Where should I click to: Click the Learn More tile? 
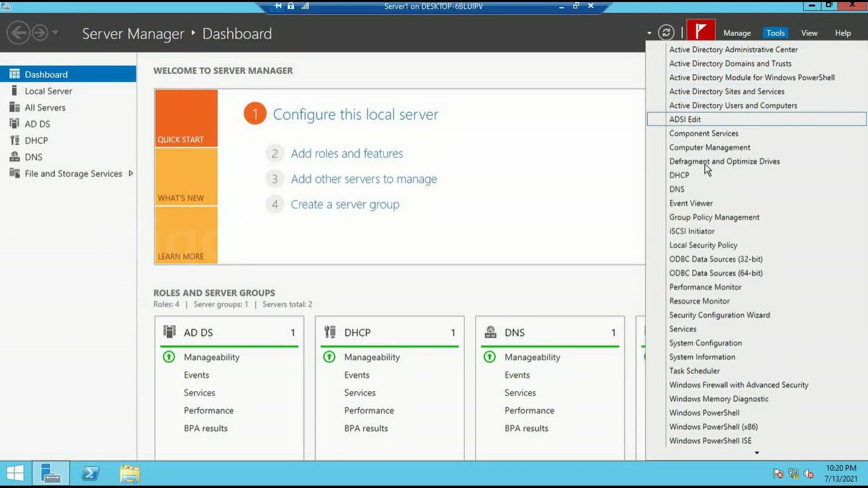[186, 235]
